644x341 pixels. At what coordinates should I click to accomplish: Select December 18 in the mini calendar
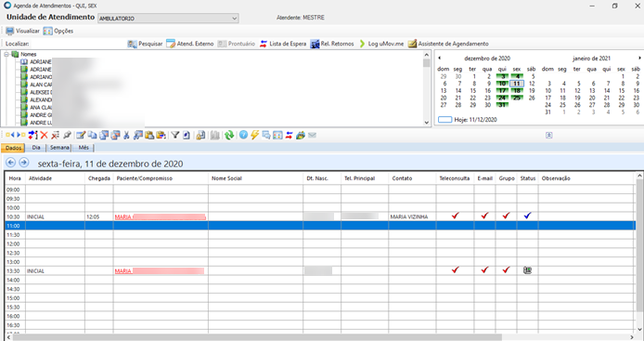click(517, 90)
